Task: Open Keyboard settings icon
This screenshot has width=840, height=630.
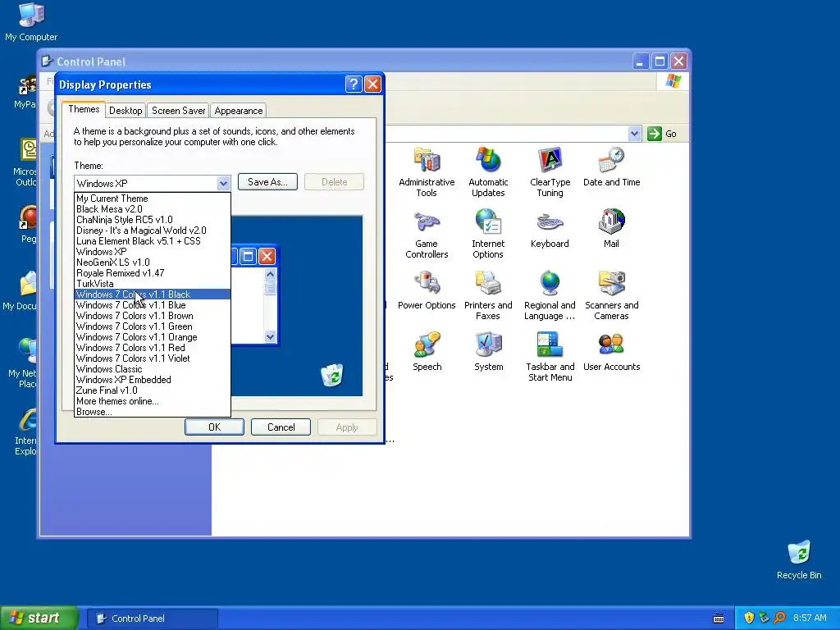Action: tap(550, 228)
